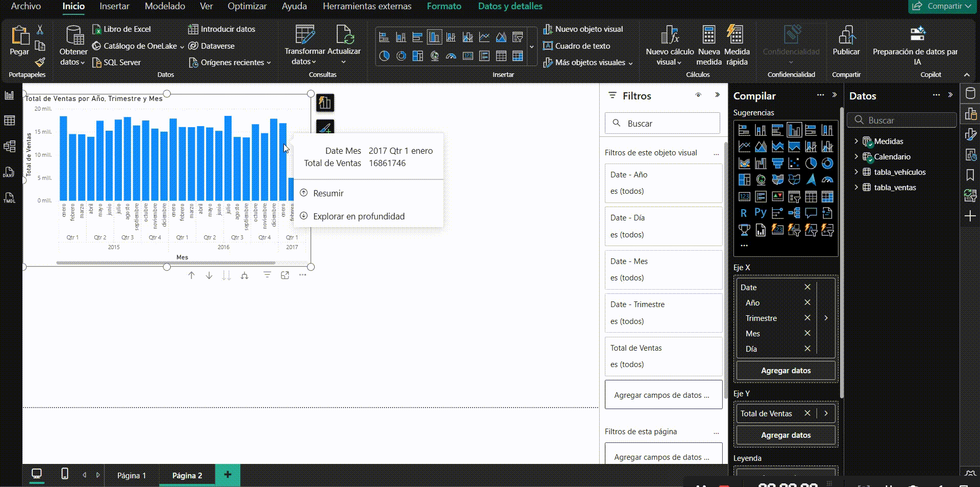980x487 pixels.
Task: Expand tabla_ventas in the Datos pane
Action: (x=856, y=187)
